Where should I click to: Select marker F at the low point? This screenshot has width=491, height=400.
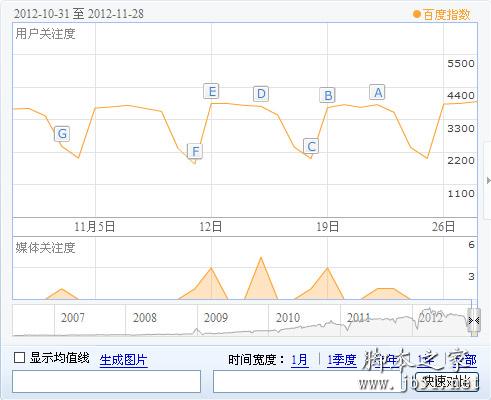(195, 151)
